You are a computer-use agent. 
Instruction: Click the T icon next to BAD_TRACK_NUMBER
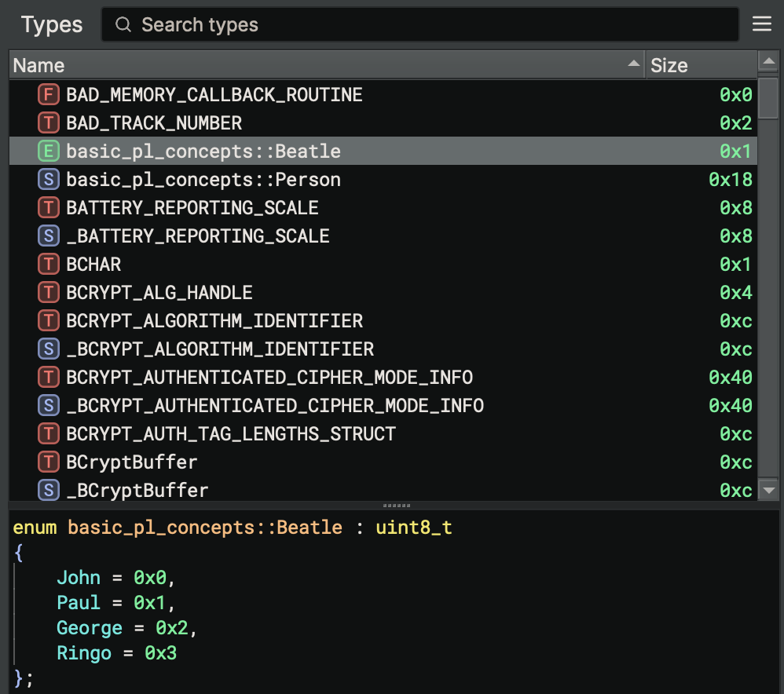point(48,123)
